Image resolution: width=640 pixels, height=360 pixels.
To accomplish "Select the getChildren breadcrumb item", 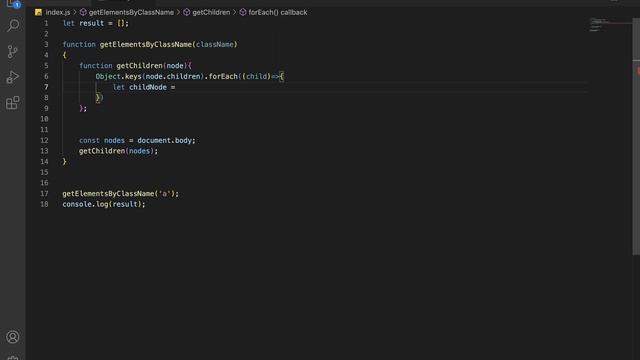I will point(211,12).
